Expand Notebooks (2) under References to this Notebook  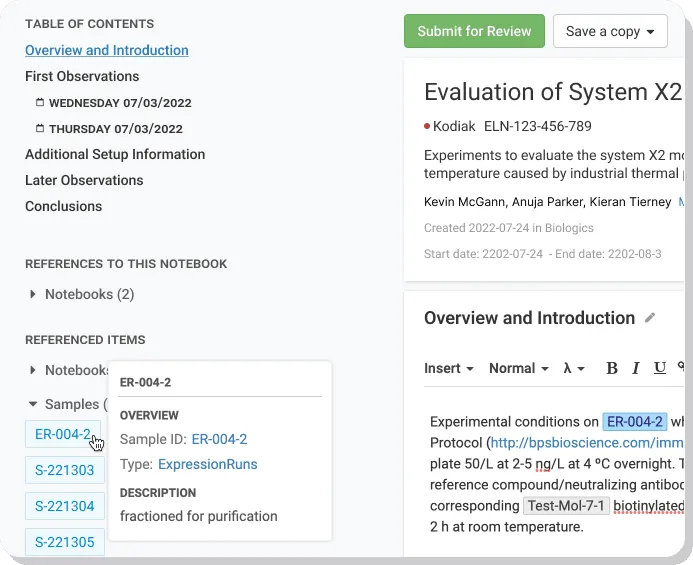pyautogui.click(x=33, y=295)
